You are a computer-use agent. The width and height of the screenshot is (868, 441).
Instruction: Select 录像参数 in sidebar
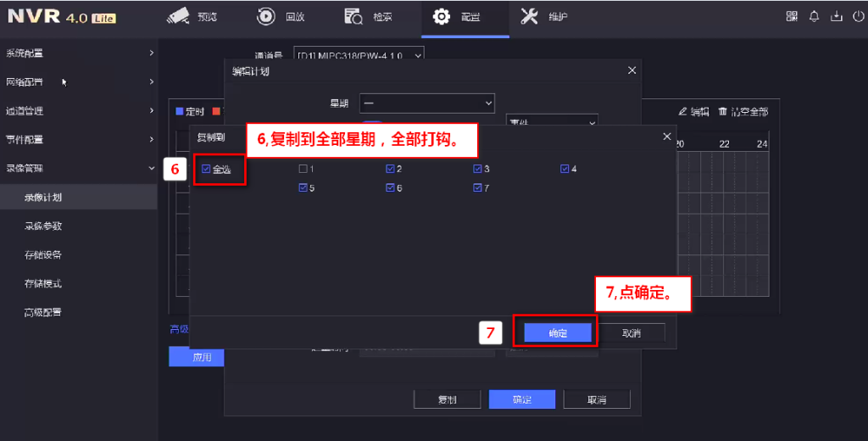[x=79, y=226]
